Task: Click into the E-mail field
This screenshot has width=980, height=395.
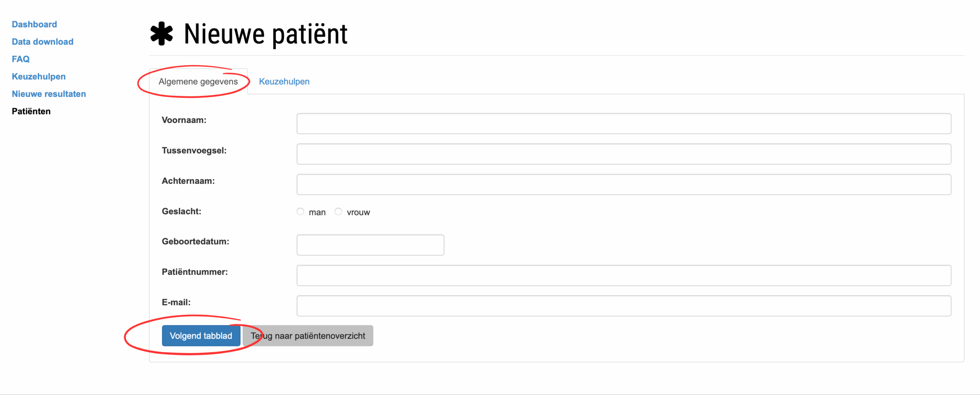Action: tap(624, 306)
